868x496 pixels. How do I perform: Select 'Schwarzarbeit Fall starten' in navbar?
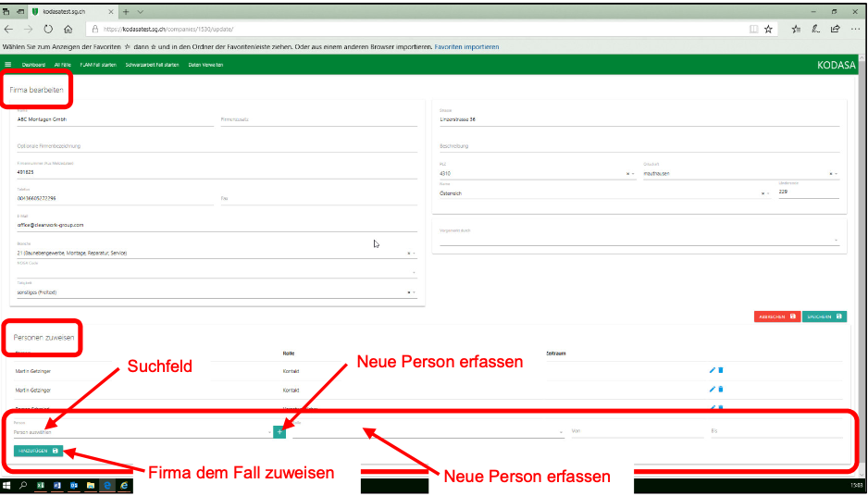pos(151,65)
